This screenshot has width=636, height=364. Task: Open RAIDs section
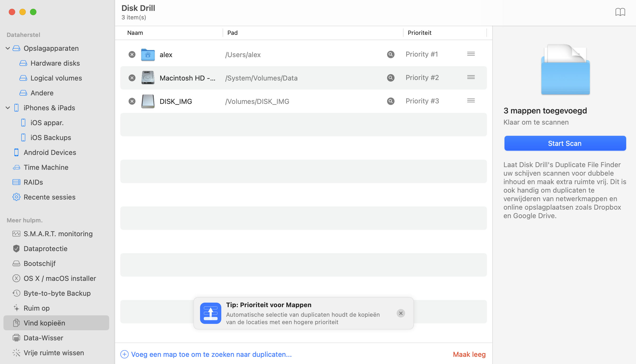point(33,182)
